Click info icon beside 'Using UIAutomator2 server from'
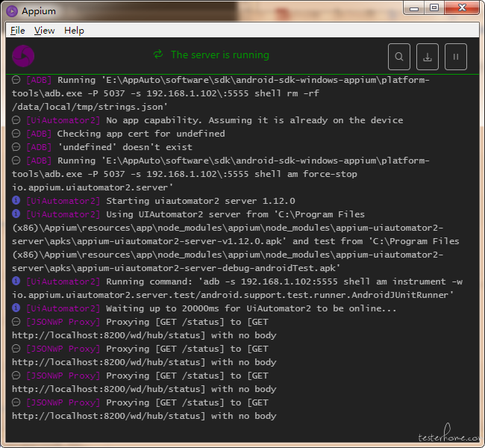 tap(16, 214)
